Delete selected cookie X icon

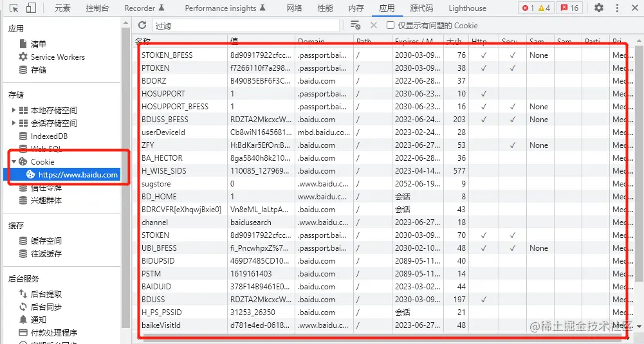(373, 26)
